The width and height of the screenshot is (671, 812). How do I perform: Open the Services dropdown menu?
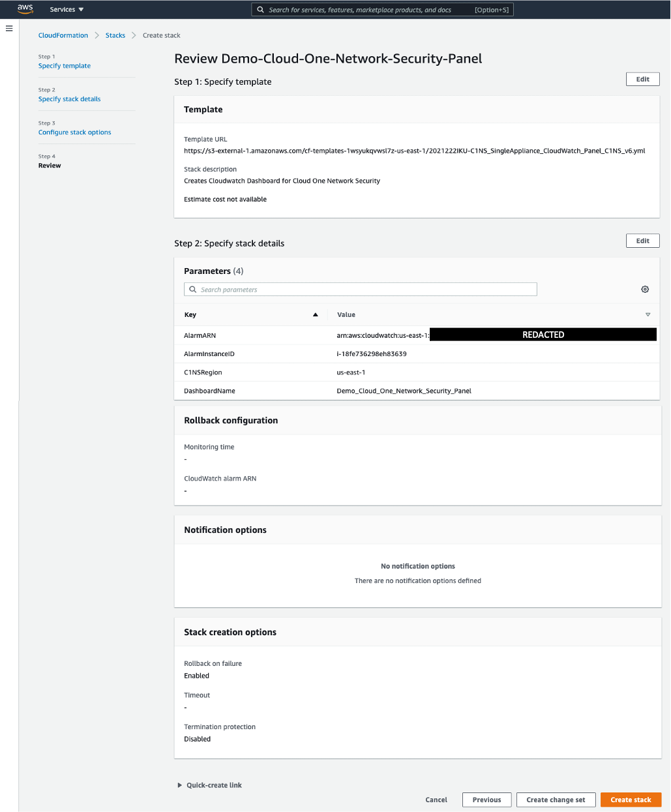[67, 10]
